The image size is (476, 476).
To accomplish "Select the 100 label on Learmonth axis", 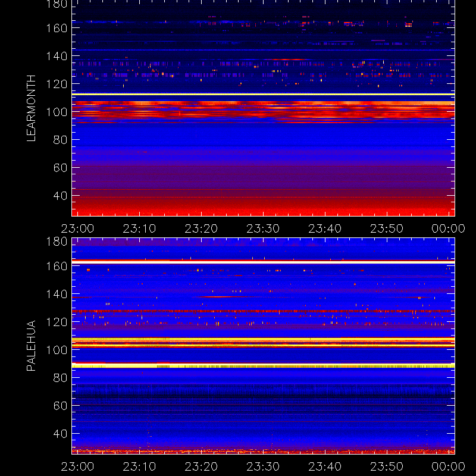I will [x=57, y=112].
